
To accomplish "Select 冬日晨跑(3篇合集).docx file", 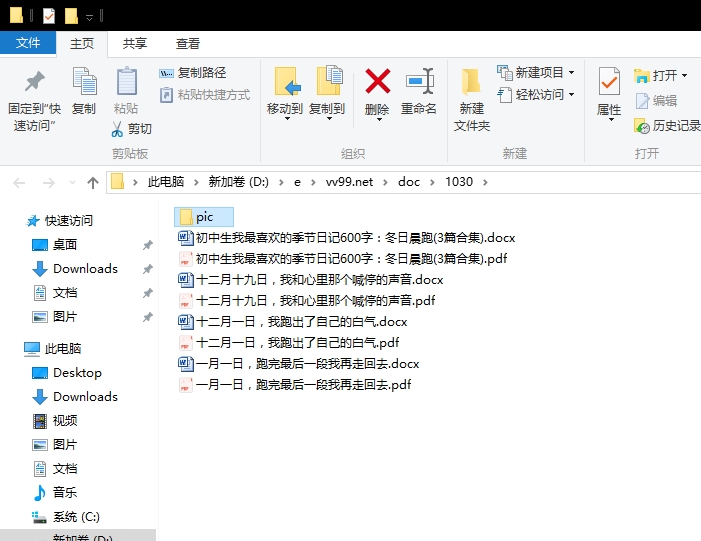I will click(346, 238).
